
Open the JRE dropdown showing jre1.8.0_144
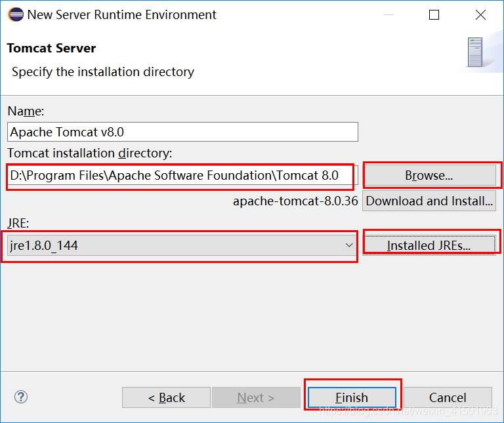click(182, 245)
